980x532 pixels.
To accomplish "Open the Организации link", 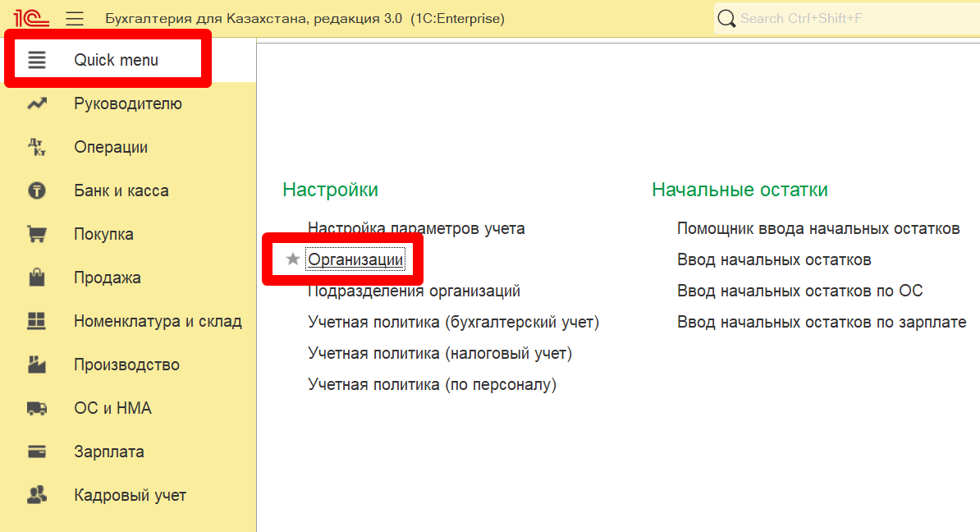I will pyautogui.click(x=355, y=259).
